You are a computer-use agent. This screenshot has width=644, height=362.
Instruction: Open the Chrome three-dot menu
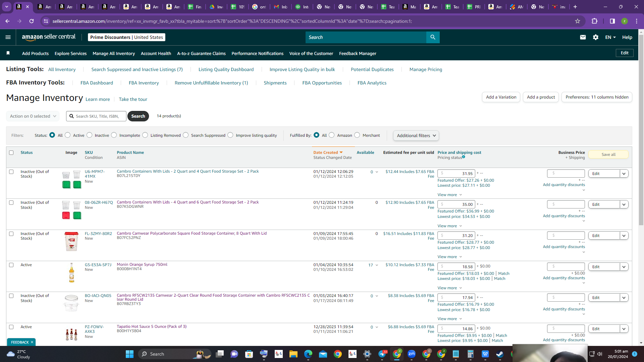[x=636, y=21]
